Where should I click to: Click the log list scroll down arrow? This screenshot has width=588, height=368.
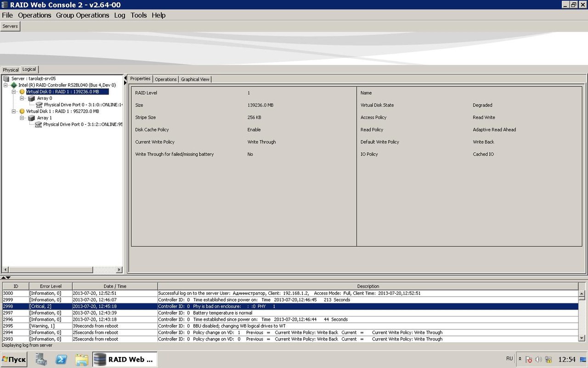click(582, 338)
